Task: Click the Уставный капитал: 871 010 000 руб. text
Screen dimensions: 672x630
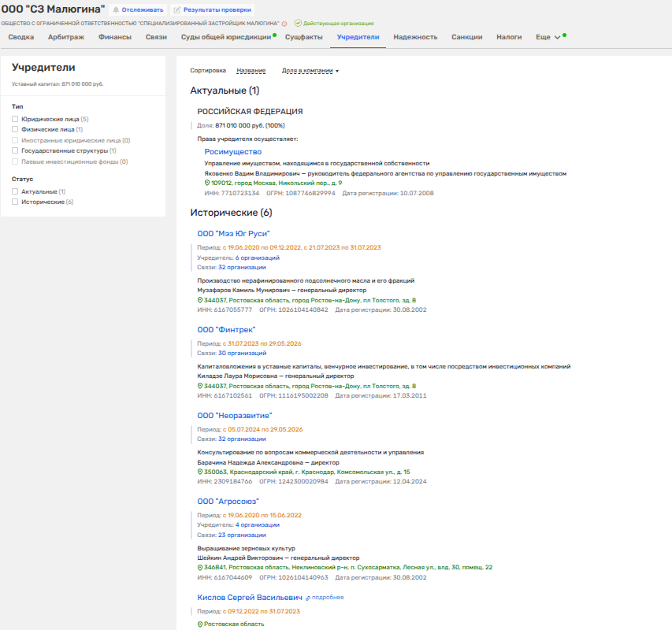Action: (x=58, y=84)
